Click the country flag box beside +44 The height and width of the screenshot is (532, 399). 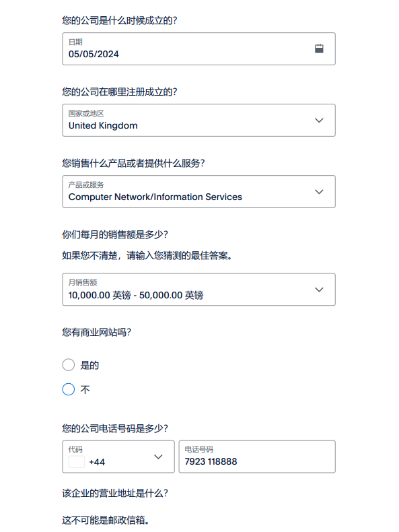coord(77,462)
